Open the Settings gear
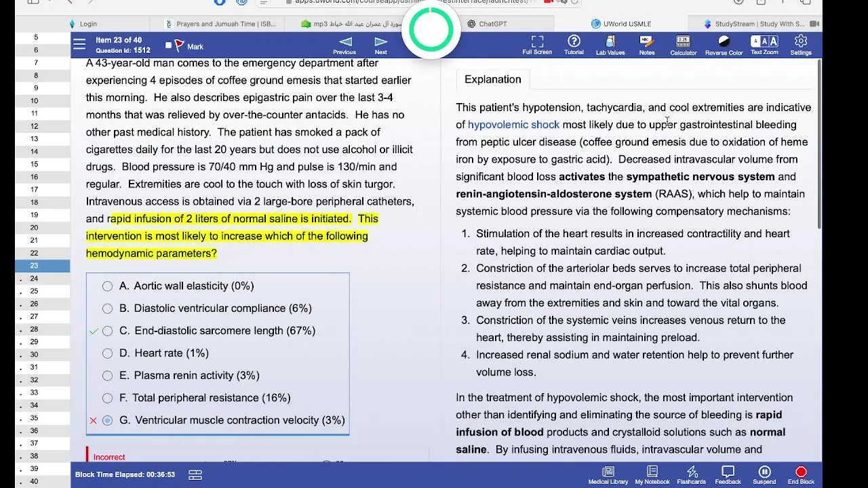Image resolution: width=868 pixels, height=488 pixels. pyautogui.click(x=801, y=45)
